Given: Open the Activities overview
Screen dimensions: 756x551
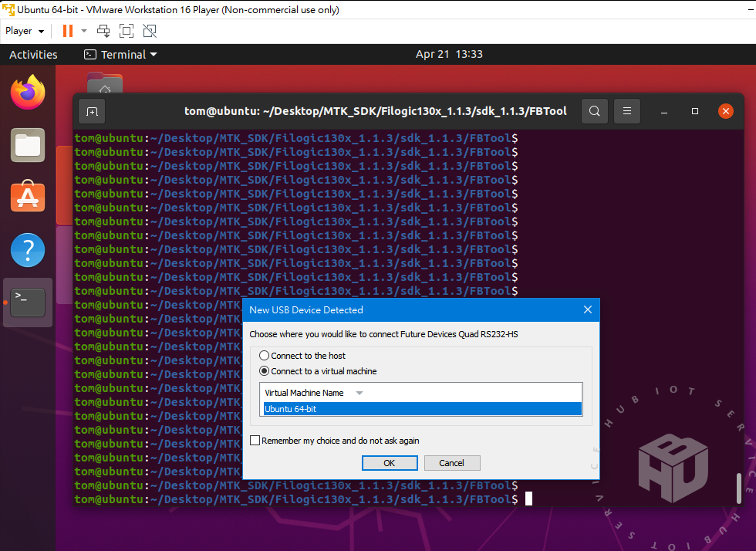Looking at the screenshot, I should pyautogui.click(x=33, y=55).
